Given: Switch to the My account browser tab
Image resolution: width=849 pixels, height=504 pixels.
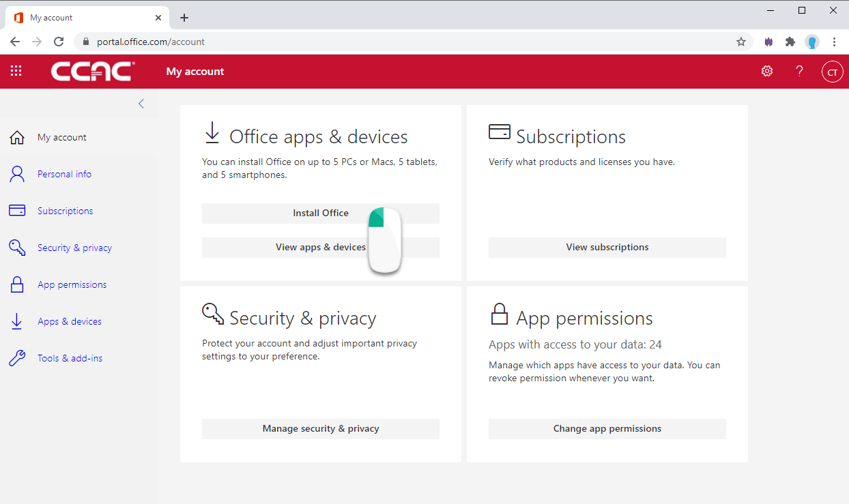Looking at the screenshot, I should click(x=75, y=17).
